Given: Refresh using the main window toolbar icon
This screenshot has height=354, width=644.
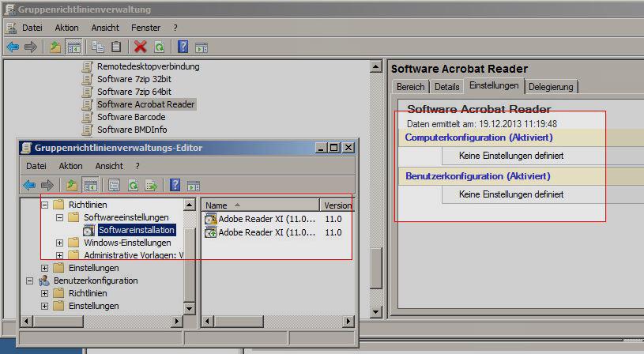Looking at the screenshot, I should click(159, 47).
